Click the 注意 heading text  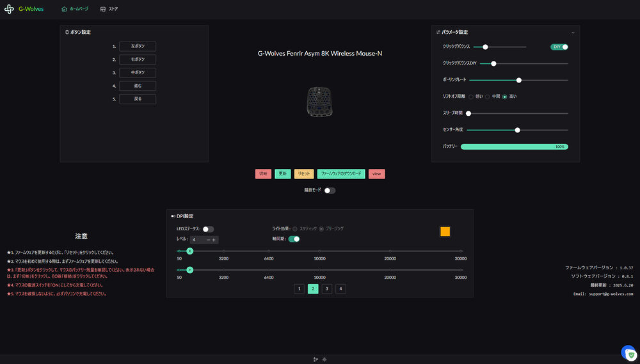[81, 236]
